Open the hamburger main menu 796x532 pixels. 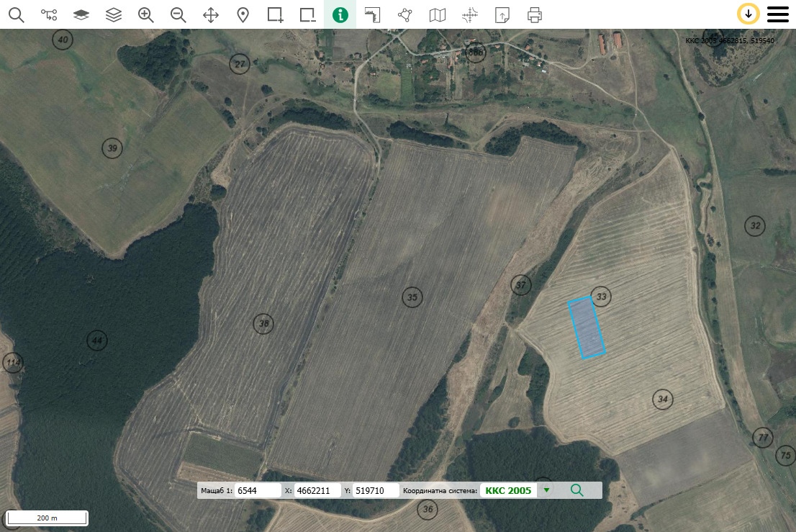tap(778, 14)
